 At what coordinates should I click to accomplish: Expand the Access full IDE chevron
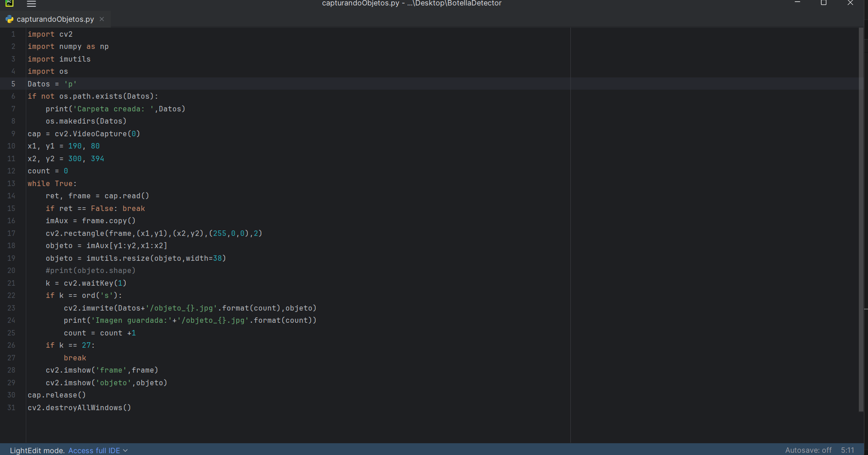(x=125, y=450)
